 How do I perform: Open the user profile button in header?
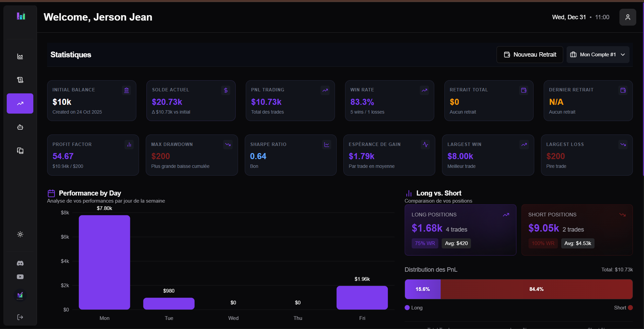(x=628, y=17)
